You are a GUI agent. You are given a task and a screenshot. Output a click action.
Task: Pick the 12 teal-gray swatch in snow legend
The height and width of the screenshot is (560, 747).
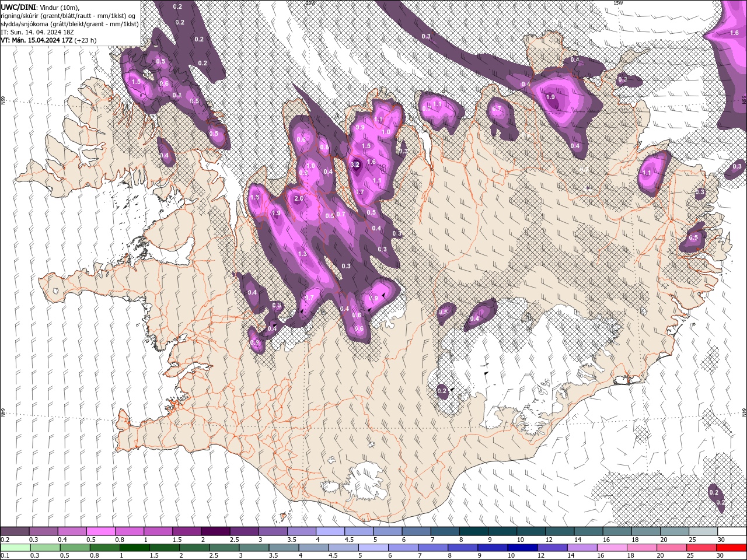560,531
